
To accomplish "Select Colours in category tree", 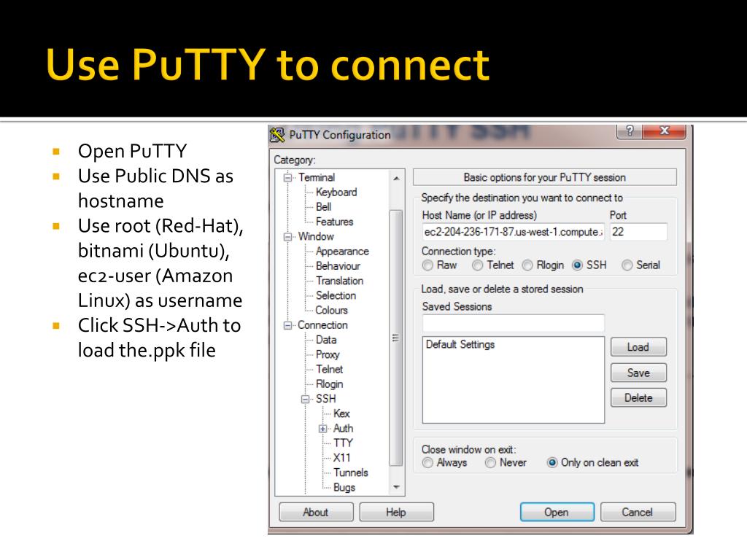I will 332,311.
